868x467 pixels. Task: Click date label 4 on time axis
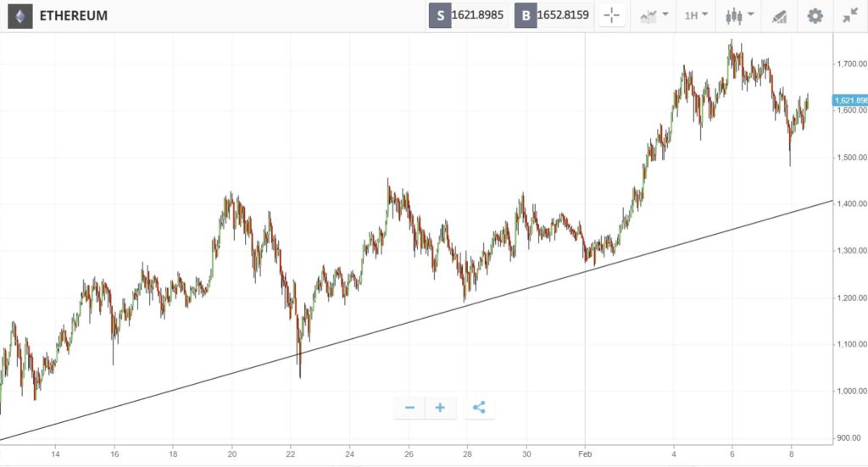click(674, 454)
